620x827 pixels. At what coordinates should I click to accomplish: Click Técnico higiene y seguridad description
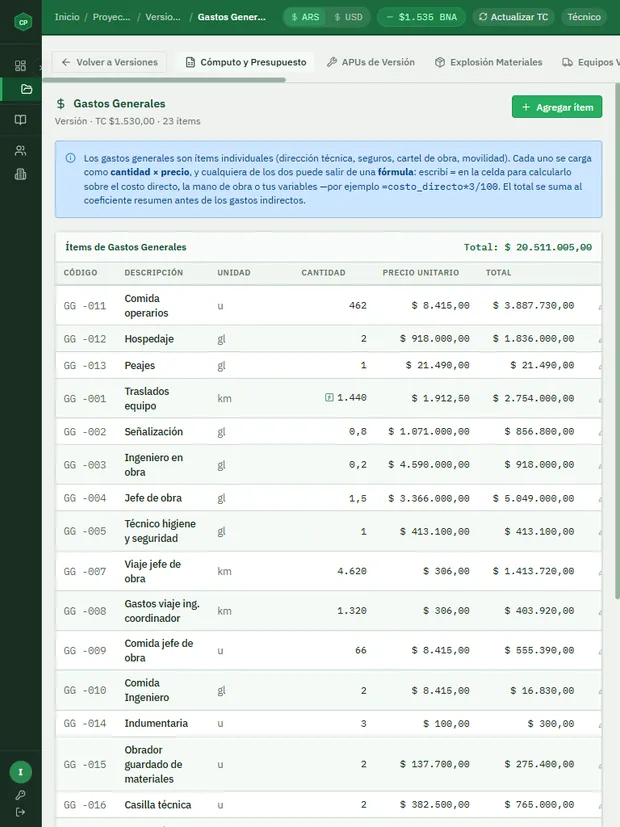click(160, 531)
